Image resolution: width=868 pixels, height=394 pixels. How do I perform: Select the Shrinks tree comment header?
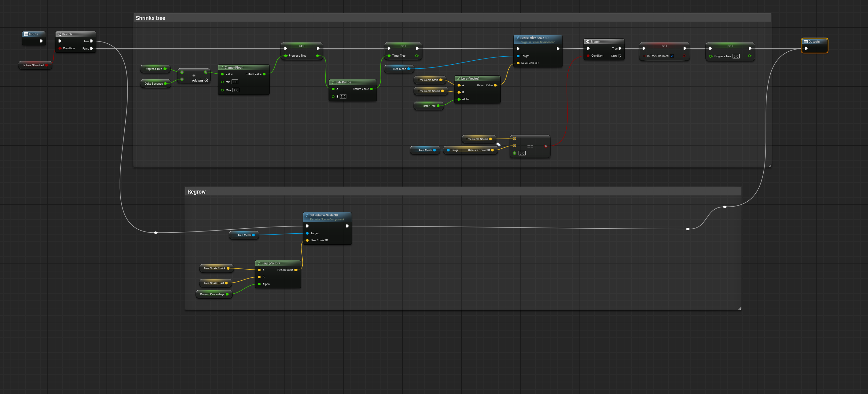tap(150, 18)
